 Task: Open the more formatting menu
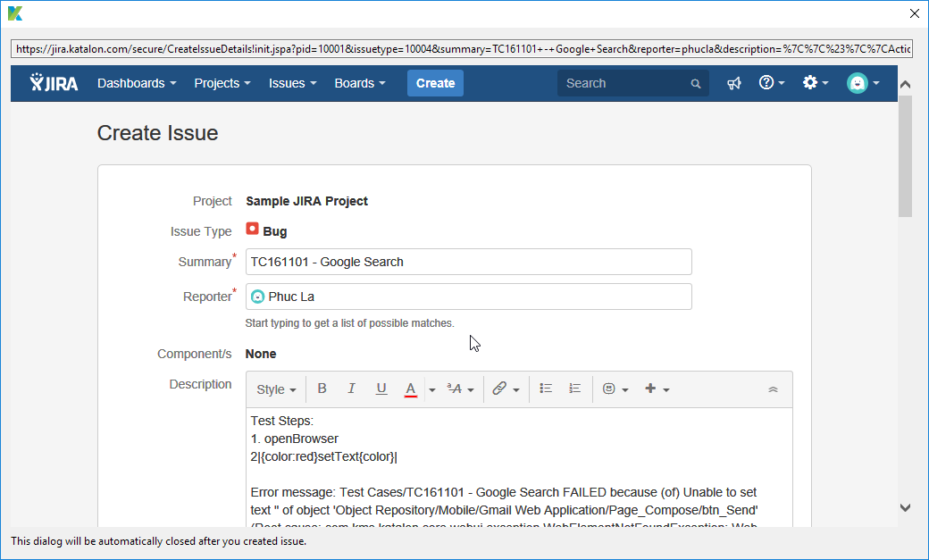(460, 389)
